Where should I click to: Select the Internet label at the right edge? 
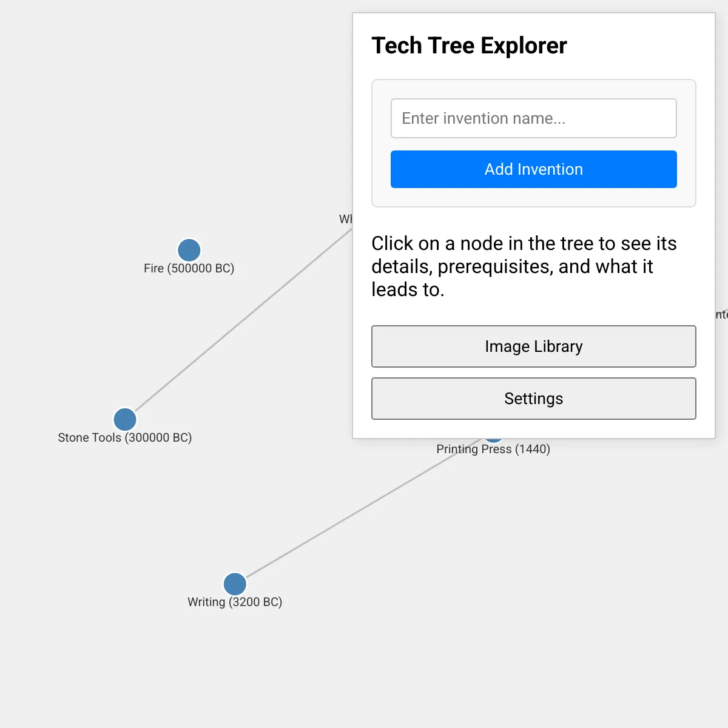[x=721, y=315]
